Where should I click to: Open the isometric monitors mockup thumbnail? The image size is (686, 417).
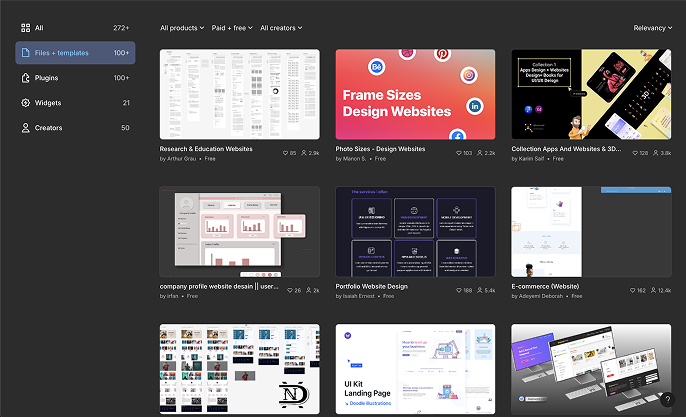(591, 369)
